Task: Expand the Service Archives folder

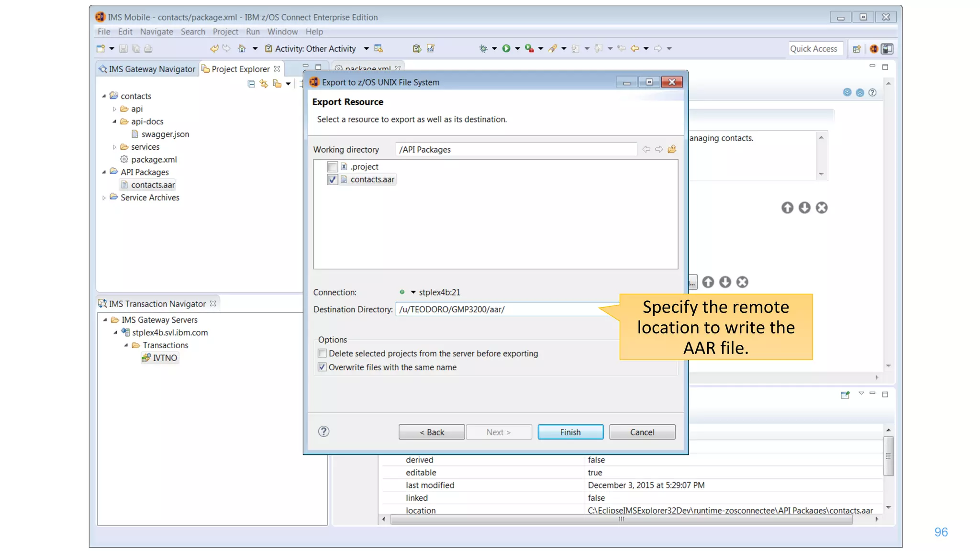Action: 104,198
